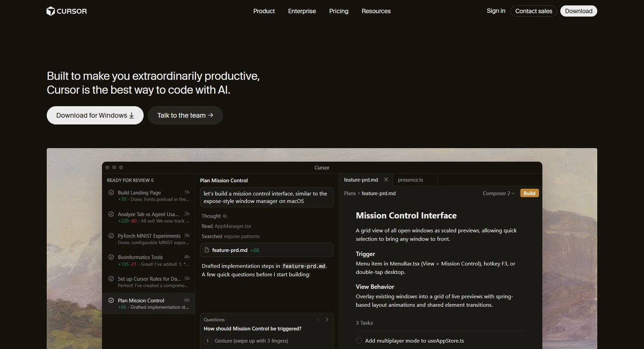Go to the Pricing page
644x349 pixels.
pos(339,11)
